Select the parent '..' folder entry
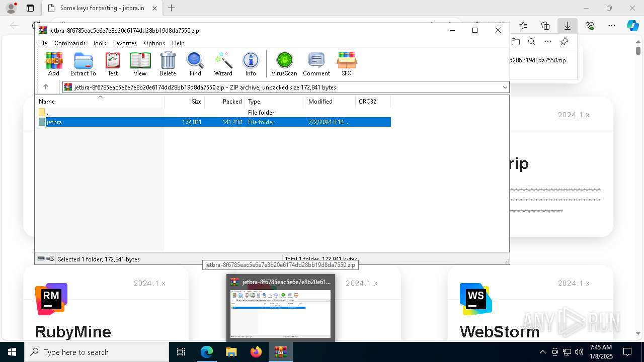 (214, 113)
